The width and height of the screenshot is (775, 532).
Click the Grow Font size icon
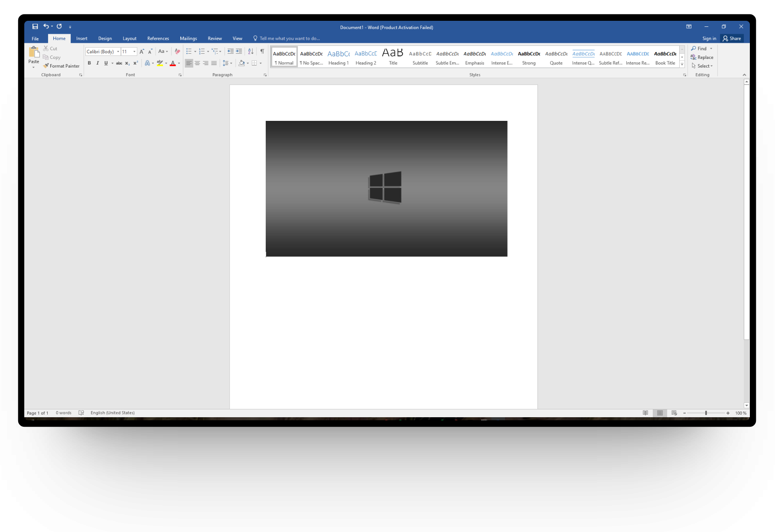tap(142, 52)
